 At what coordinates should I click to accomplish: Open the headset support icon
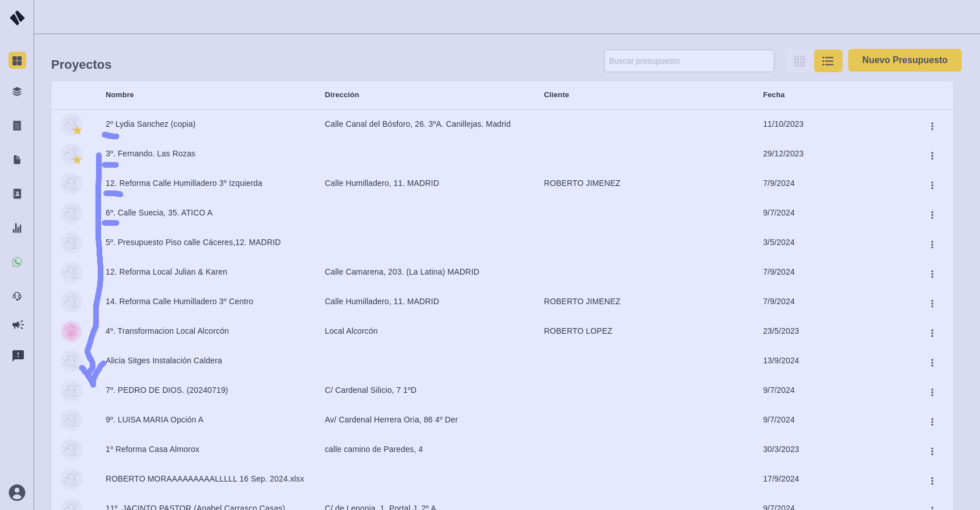click(x=17, y=296)
